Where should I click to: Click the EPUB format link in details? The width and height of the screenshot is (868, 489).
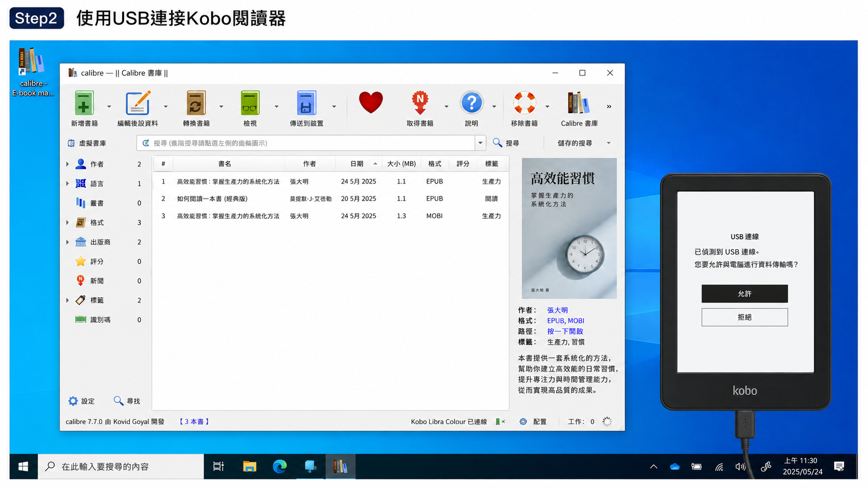555,321
